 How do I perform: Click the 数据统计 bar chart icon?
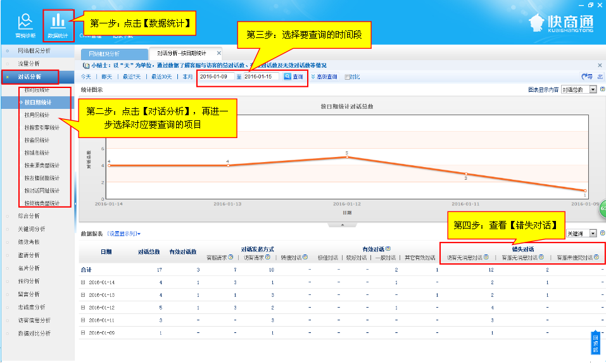pos(58,23)
